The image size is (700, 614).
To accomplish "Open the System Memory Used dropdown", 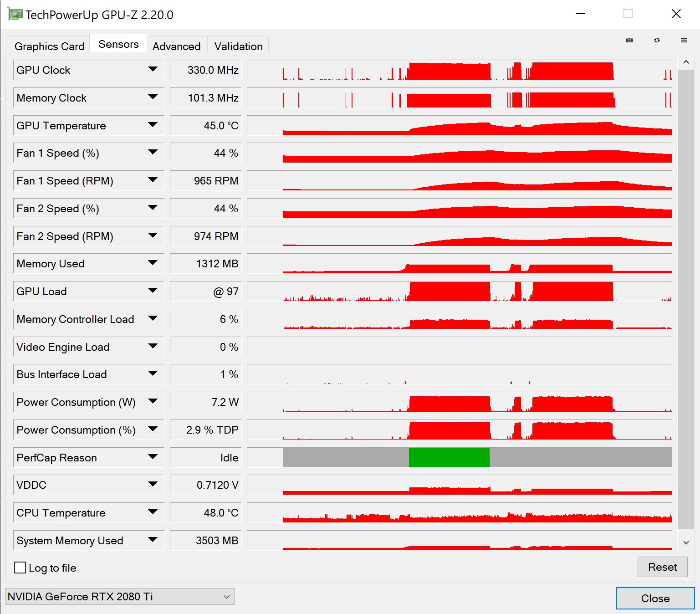I will tap(153, 540).
